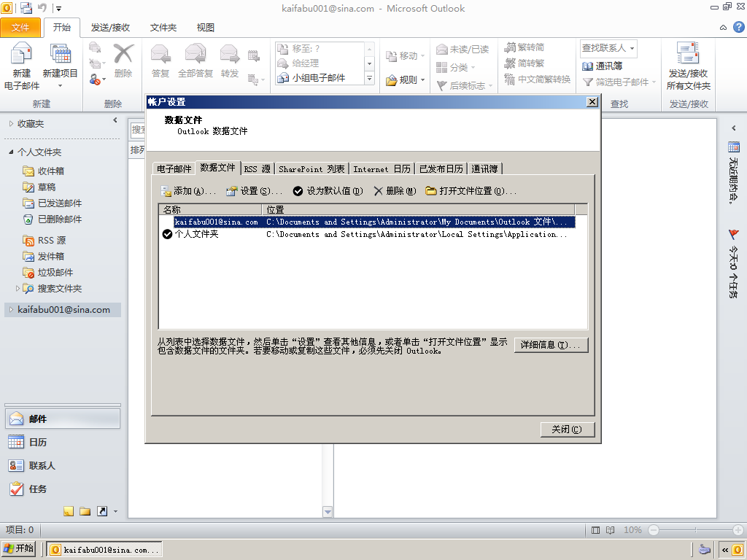Expand the Quick Steps gallery arrow
Screen dimensions: 747x560
(x=370, y=78)
